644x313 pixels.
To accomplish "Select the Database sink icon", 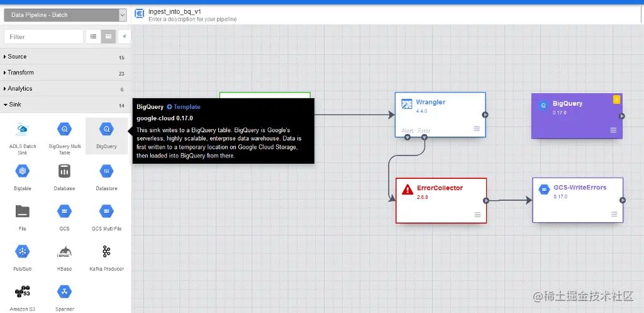I will (65, 171).
